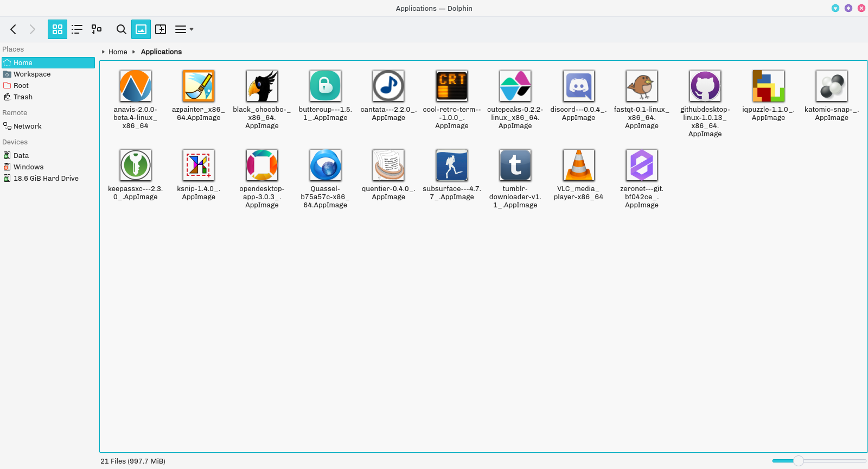Select Home in Places panel
Viewport: 868px width, 469px height.
(48, 63)
